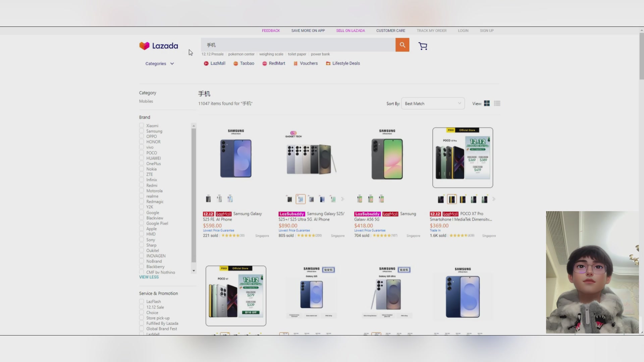Select second color variant of Galaxy S25
Screen dimensions: 644x362
[x=301, y=199]
